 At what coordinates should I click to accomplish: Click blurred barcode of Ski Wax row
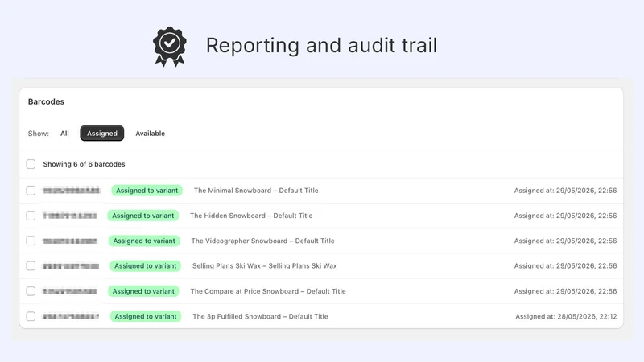tap(71, 266)
